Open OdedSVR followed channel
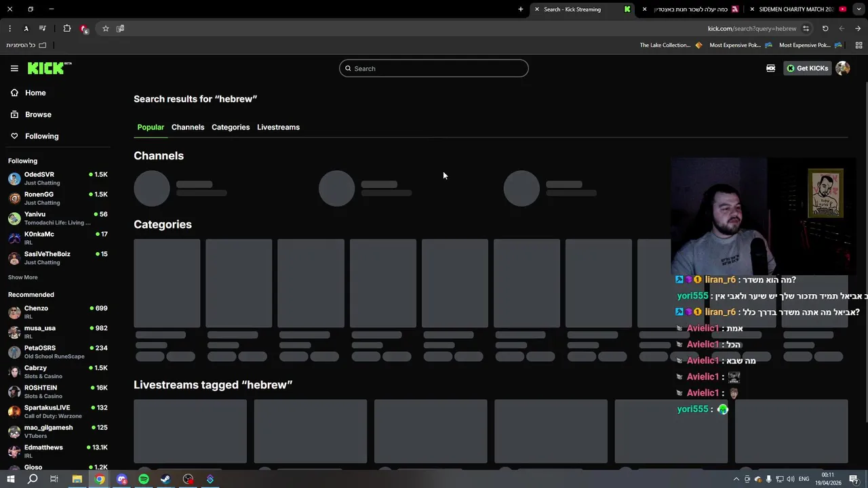 58,178
